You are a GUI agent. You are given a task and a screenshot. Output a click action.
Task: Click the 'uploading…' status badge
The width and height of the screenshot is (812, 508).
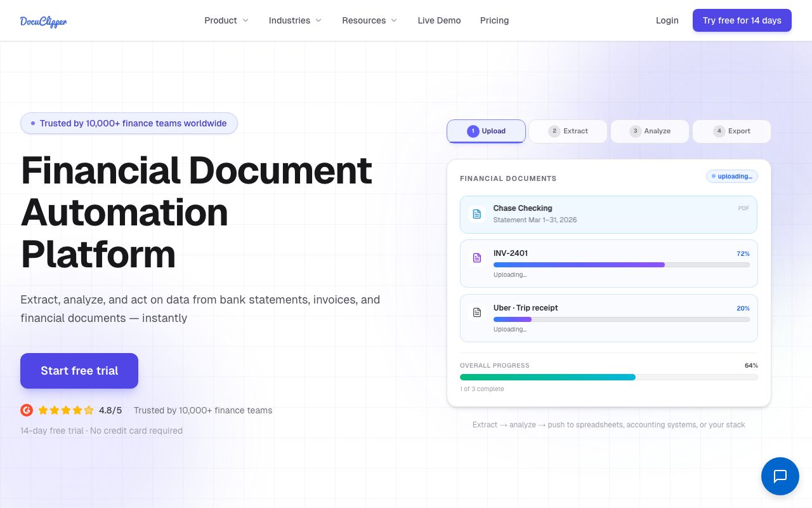point(732,176)
